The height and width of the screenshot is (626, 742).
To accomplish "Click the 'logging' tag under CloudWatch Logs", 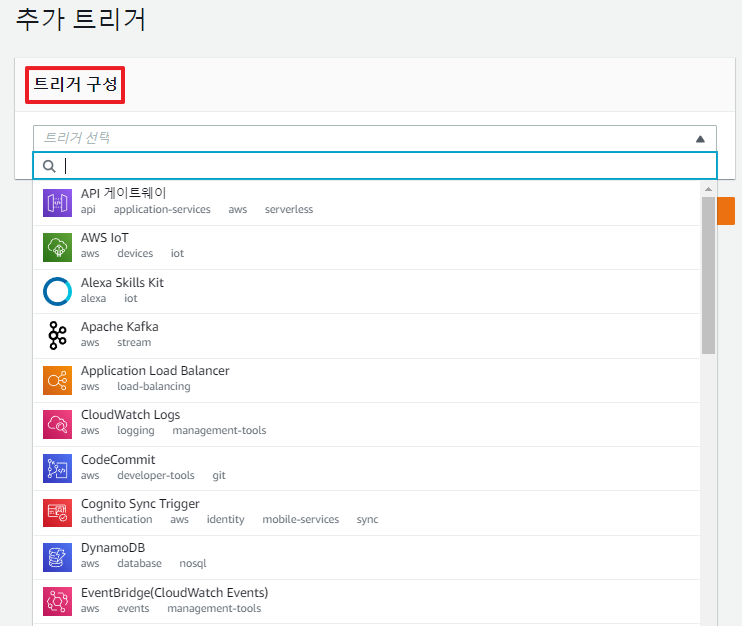I will click(x=136, y=431).
